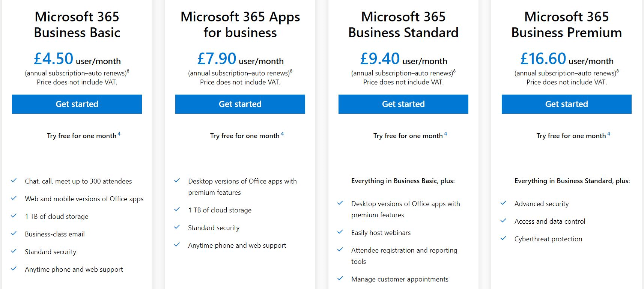Click footnote 8 on Business Premium subscription text
The height and width of the screenshot is (289, 644).
point(618,71)
